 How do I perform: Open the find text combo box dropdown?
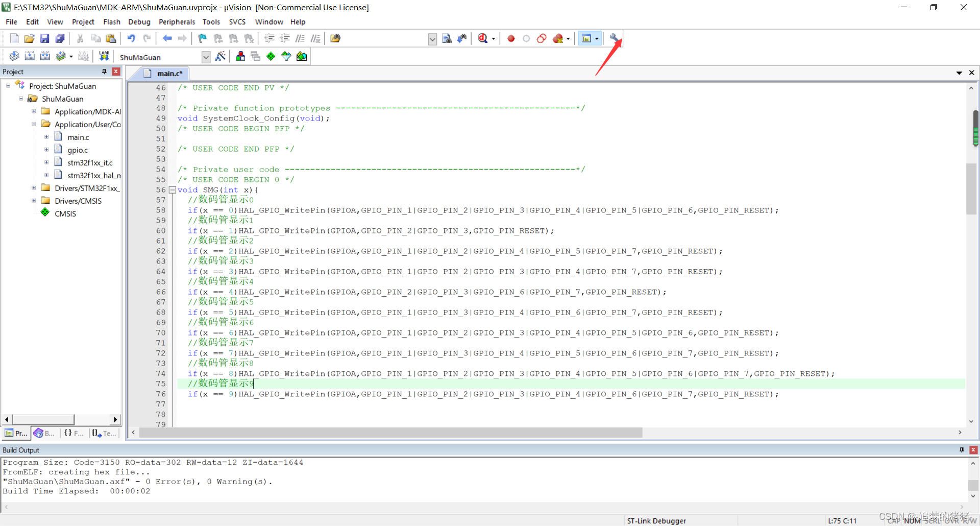432,39
